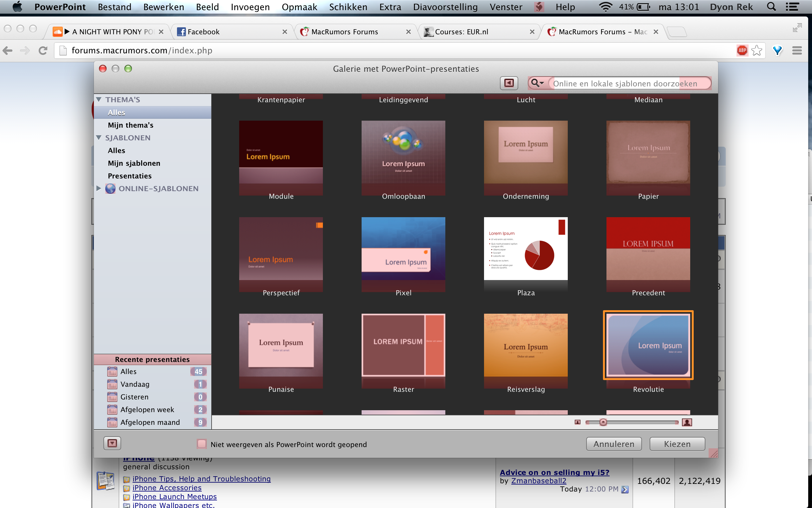The width and height of the screenshot is (812, 508).
Task: Click the browser reload button
Action: pyautogui.click(x=43, y=50)
